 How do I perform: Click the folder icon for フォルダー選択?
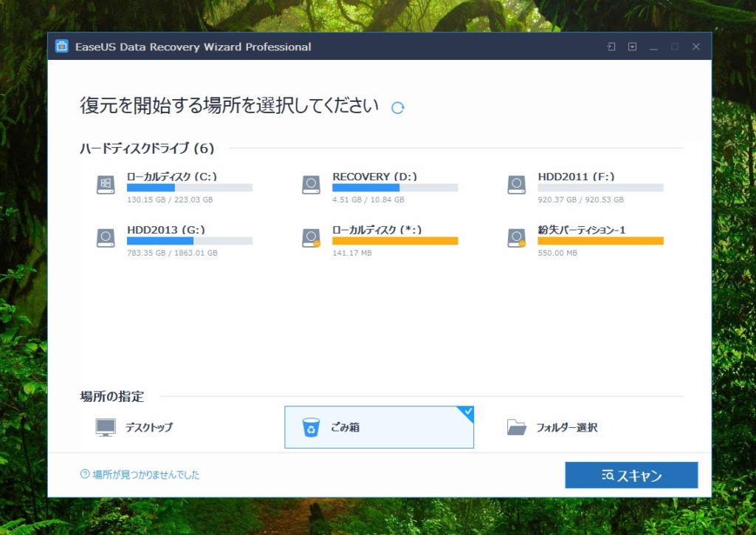pos(516,427)
